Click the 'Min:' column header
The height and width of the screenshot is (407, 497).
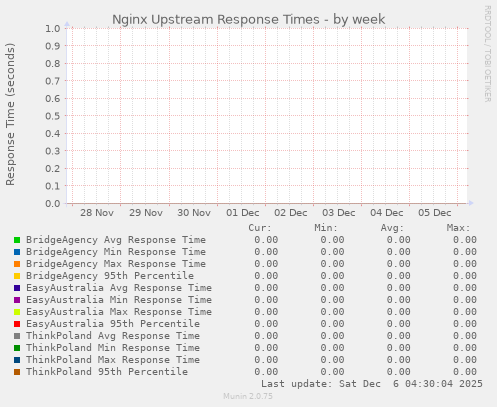(326, 228)
